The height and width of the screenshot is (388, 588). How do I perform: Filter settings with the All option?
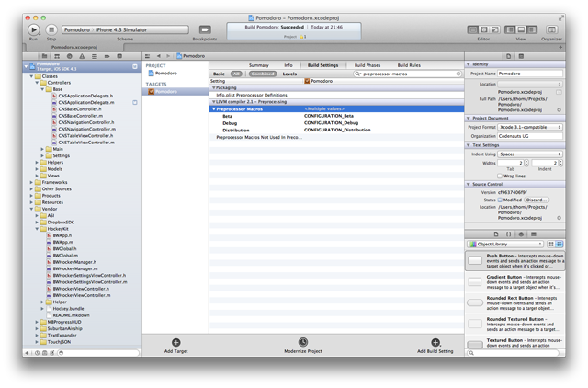click(x=236, y=74)
